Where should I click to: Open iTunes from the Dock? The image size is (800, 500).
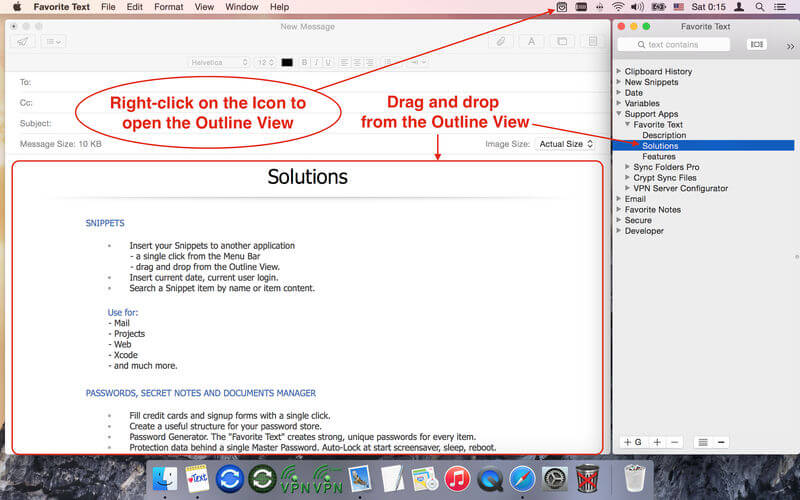click(x=457, y=479)
